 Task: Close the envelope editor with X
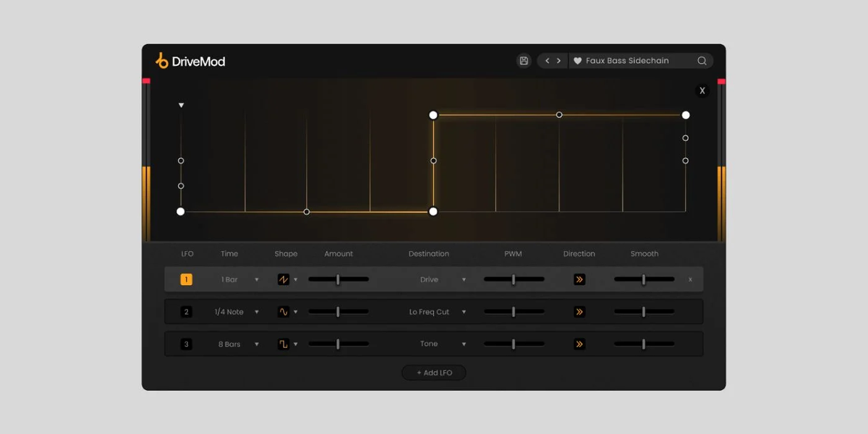[702, 91]
